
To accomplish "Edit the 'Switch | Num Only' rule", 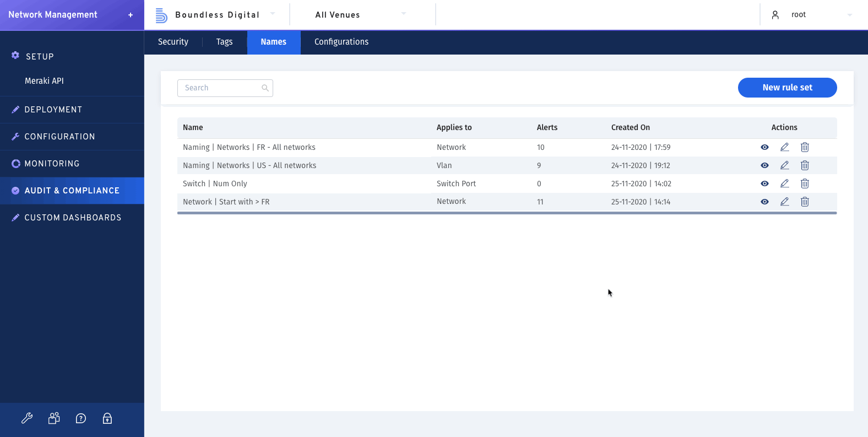I will pyautogui.click(x=785, y=184).
